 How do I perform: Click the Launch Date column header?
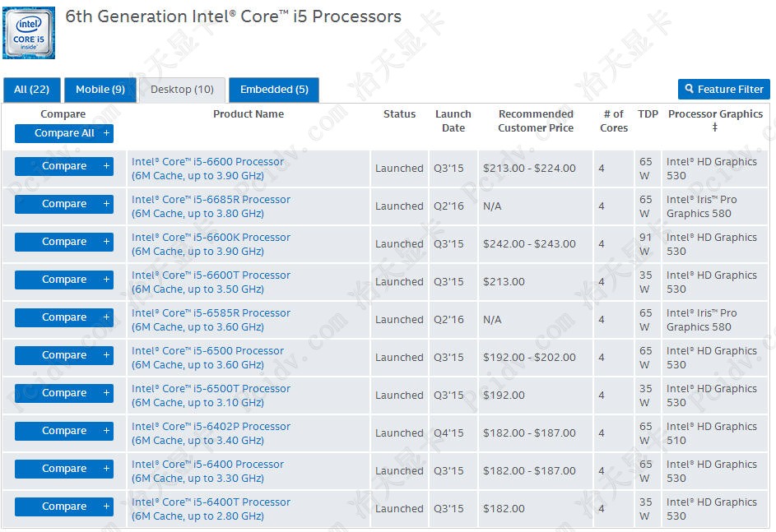[453, 121]
